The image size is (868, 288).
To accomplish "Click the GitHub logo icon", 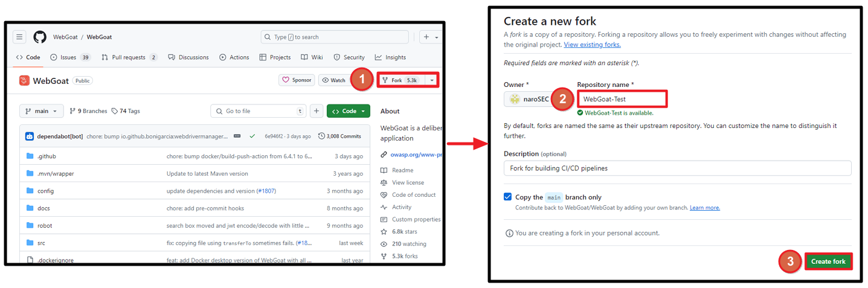I will [40, 37].
